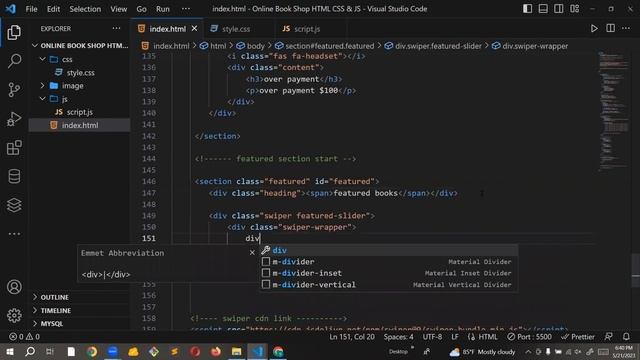Toggle primary side bar layout icon

527,9
